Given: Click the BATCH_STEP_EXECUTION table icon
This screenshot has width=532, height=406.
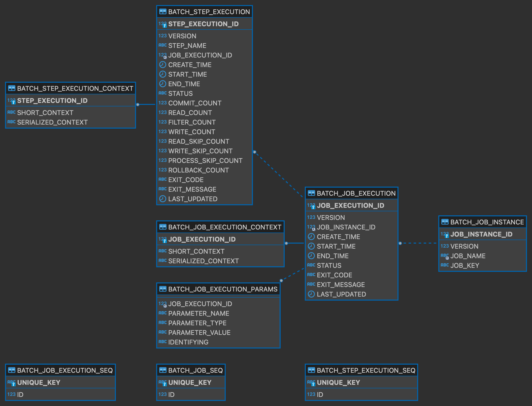Looking at the screenshot, I should pos(163,12).
